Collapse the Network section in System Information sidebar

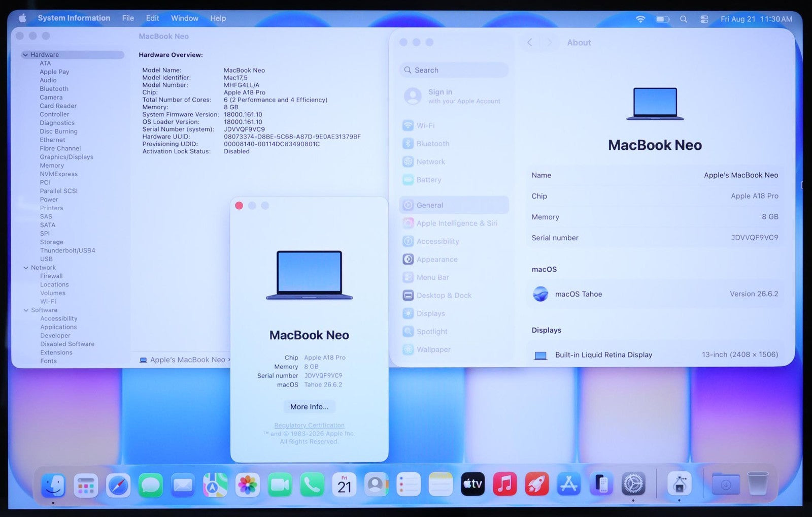point(26,268)
